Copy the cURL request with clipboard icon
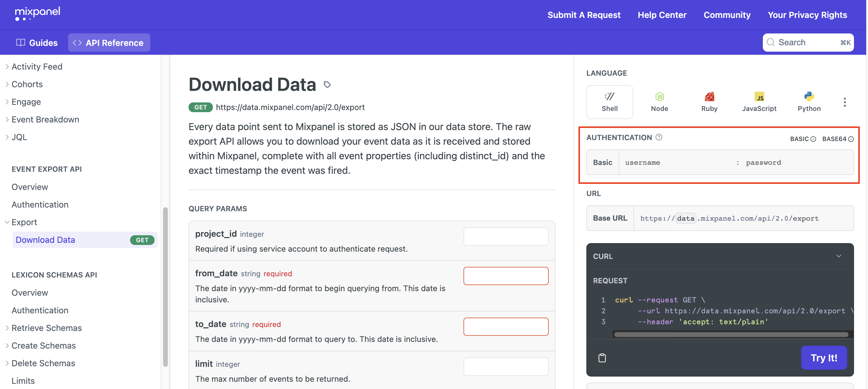868x389 pixels. point(602,358)
